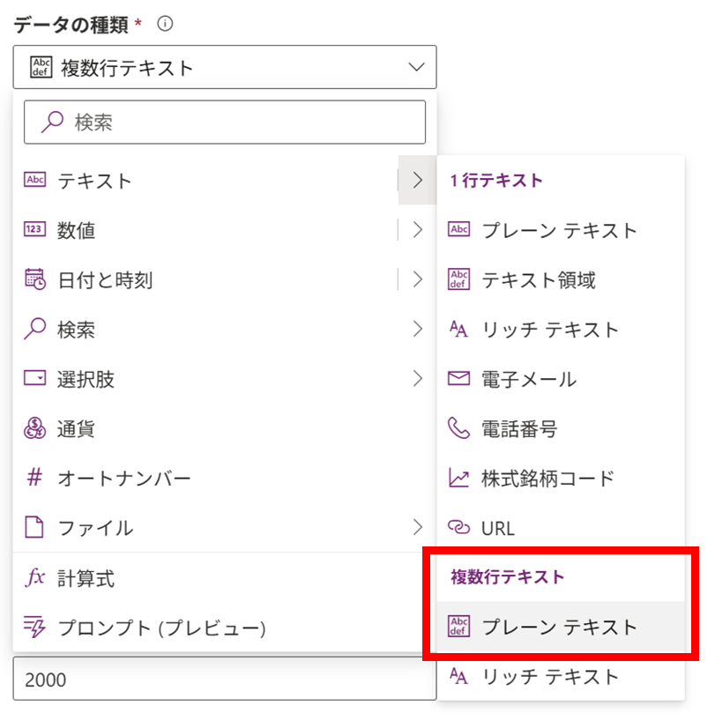This screenshot has width=715, height=728.
Task: Click the magnifier icon in the 検索 search box
Action: 52,123
